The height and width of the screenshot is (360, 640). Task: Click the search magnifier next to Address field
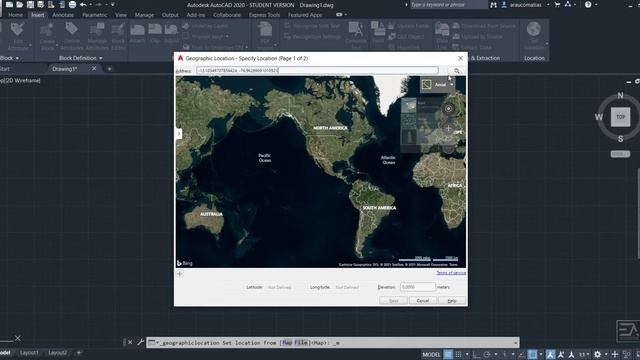457,71
